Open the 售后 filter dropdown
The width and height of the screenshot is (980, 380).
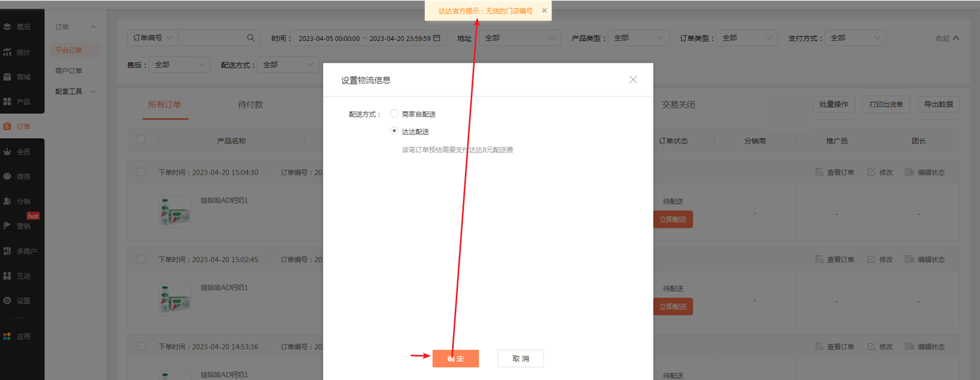tap(180, 65)
